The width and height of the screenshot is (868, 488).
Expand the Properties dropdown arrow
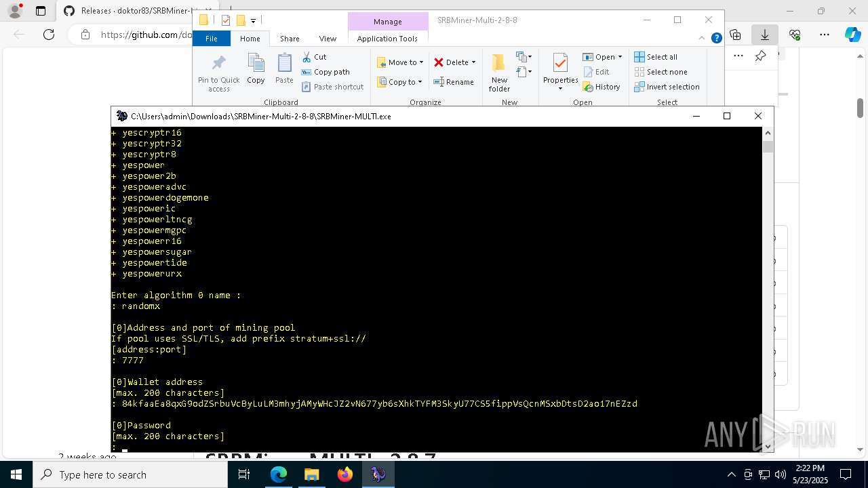pyautogui.click(x=560, y=89)
